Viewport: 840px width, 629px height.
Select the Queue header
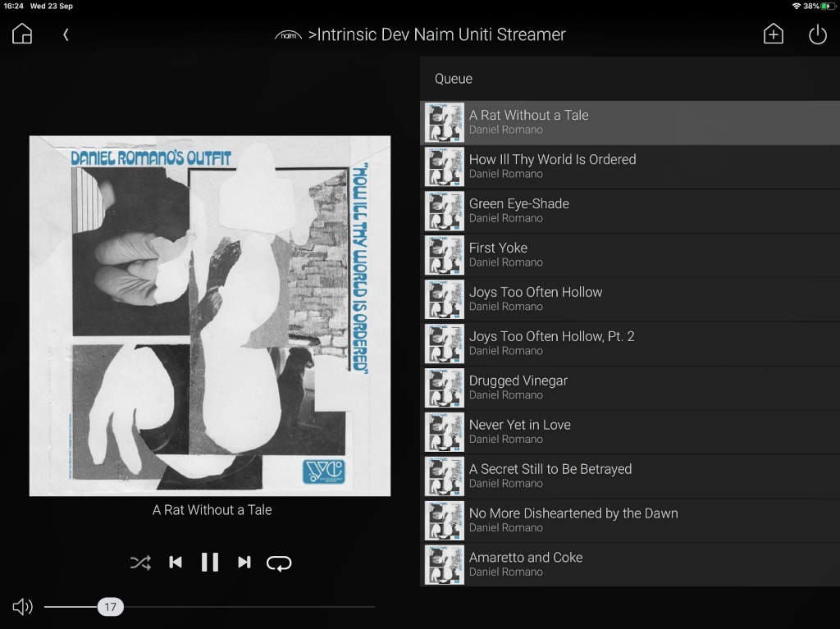[x=453, y=79]
